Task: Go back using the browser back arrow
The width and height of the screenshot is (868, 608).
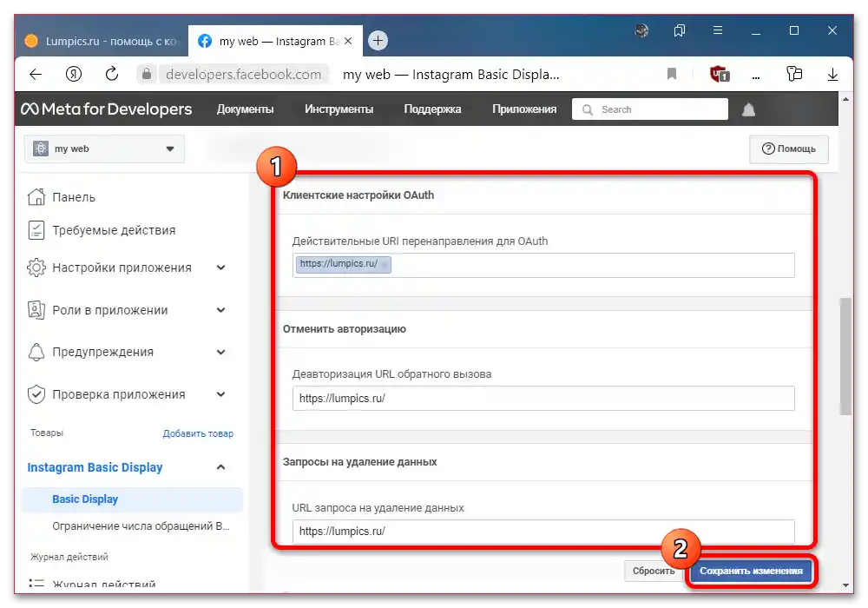Action: click(x=36, y=74)
